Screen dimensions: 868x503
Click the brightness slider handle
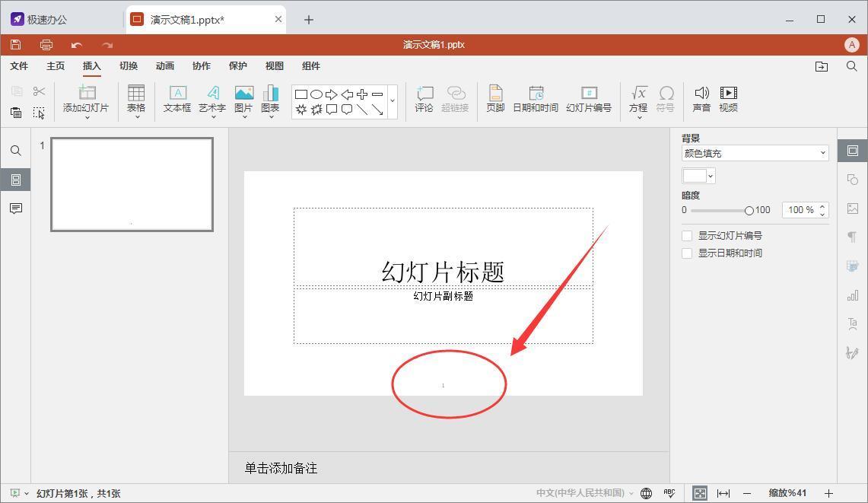pyautogui.click(x=749, y=210)
